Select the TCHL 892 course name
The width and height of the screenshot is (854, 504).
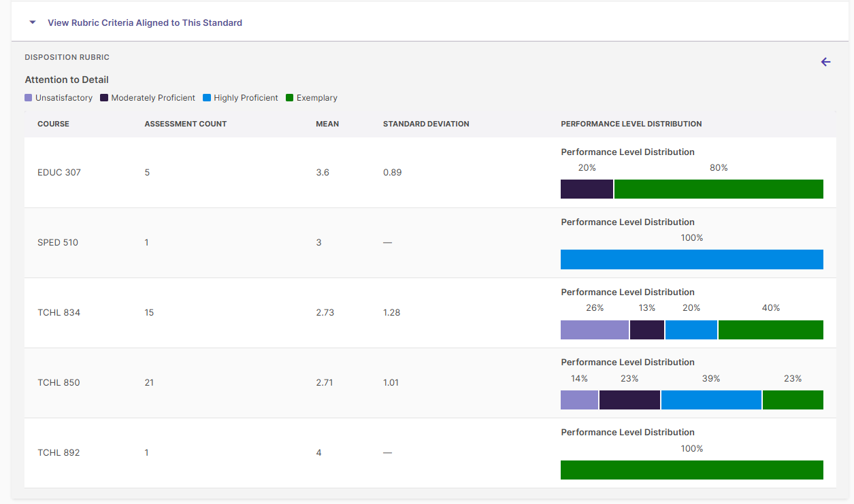point(59,453)
